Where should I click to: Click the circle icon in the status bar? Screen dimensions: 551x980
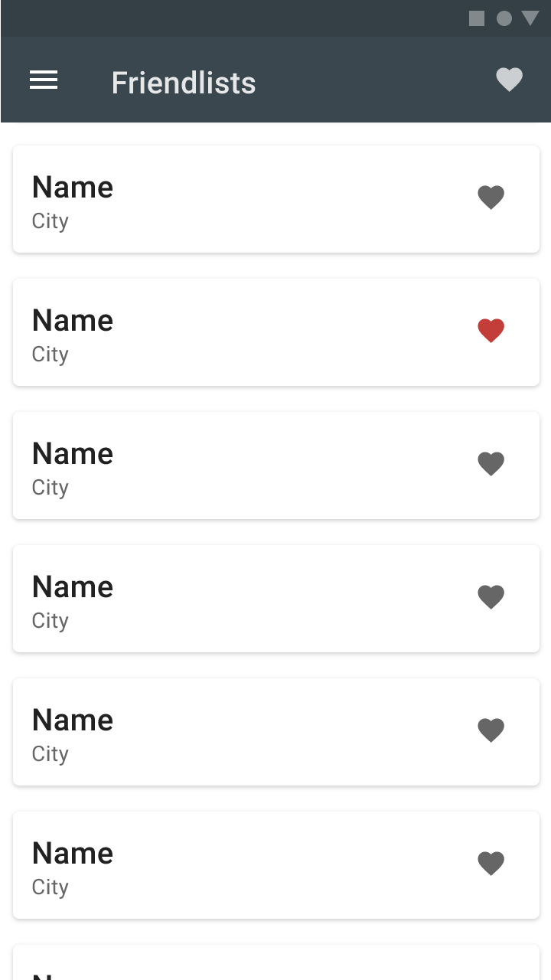pyautogui.click(x=504, y=18)
